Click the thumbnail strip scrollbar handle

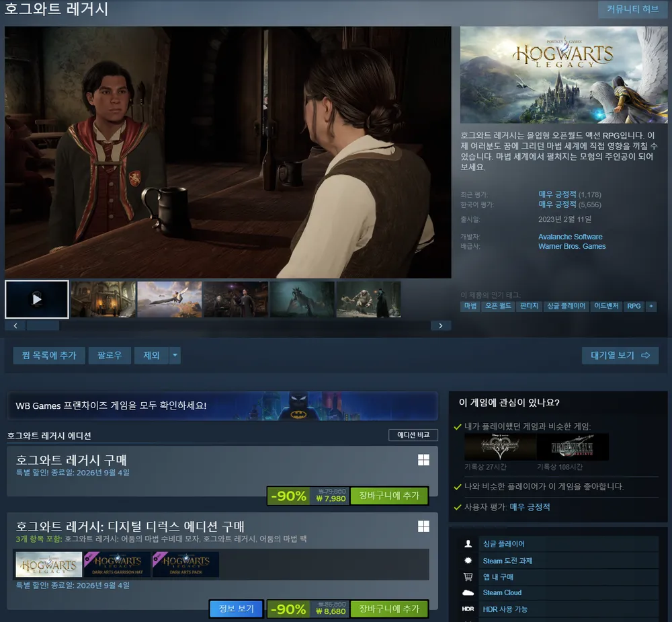click(43, 325)
